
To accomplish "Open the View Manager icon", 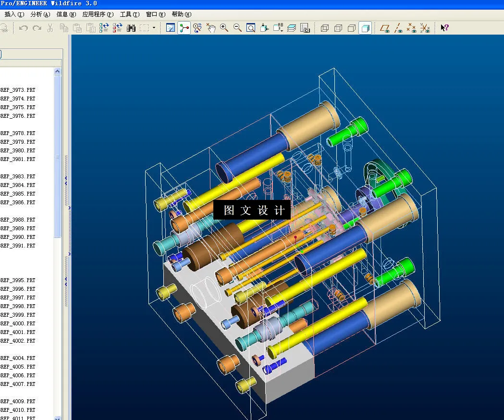I will pos(305,28).
